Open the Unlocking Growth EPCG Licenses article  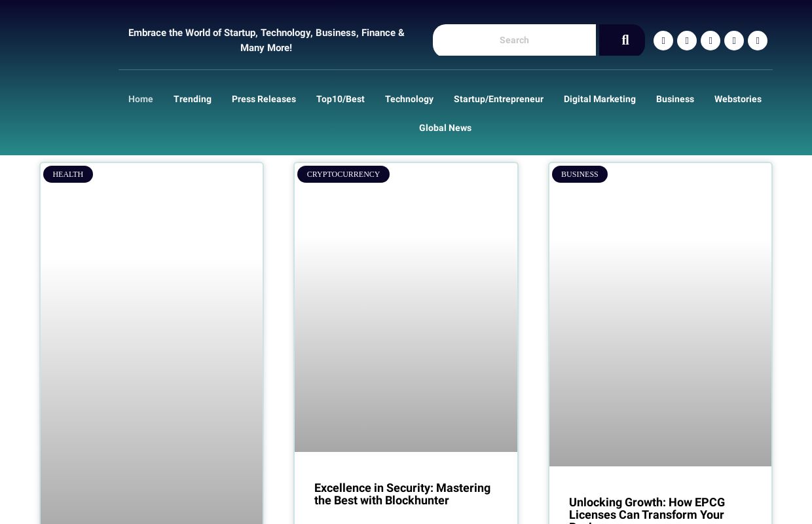(647, 508)
